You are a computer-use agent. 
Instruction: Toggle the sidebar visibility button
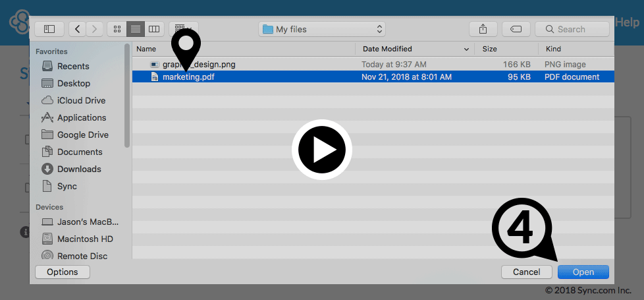coord(49,29)
